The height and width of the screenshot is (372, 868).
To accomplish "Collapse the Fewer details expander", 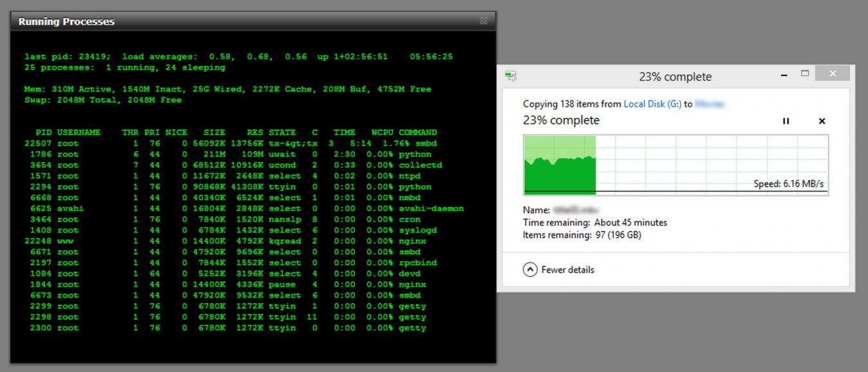I will coord(559,270).
